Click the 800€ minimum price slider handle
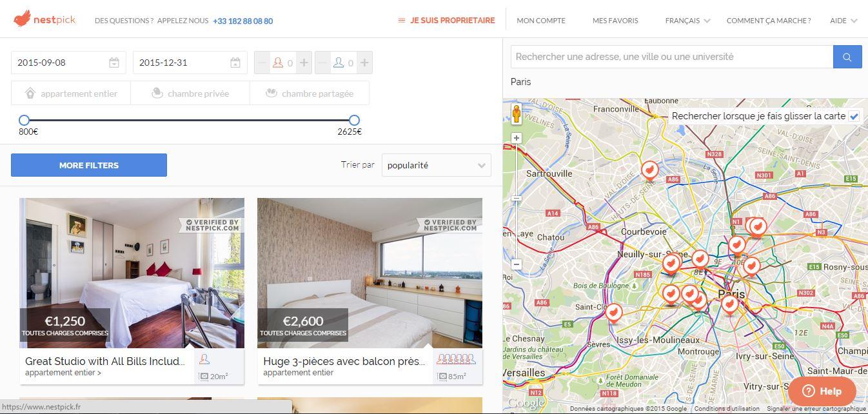The image size is (868, 414). coord(25,120)
